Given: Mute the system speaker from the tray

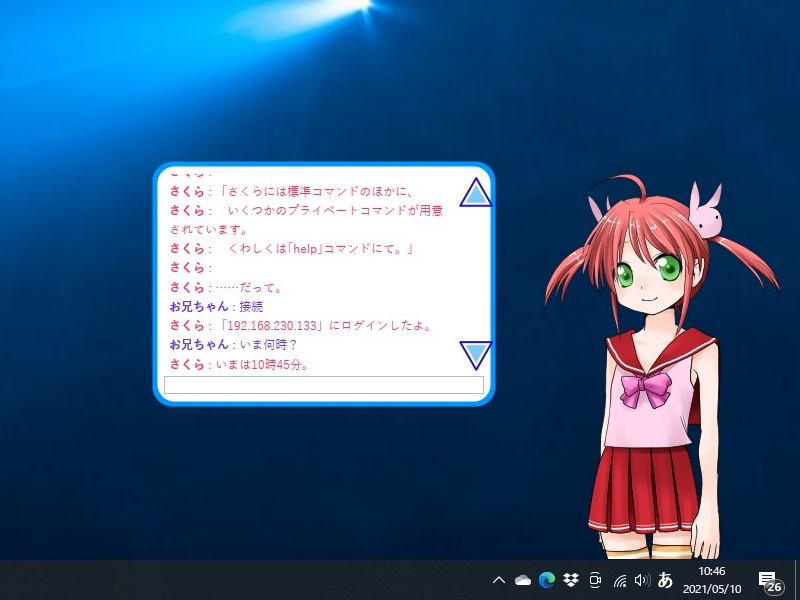Looking at the screenshot, I should pyautogui.click(x=641, y=580).
